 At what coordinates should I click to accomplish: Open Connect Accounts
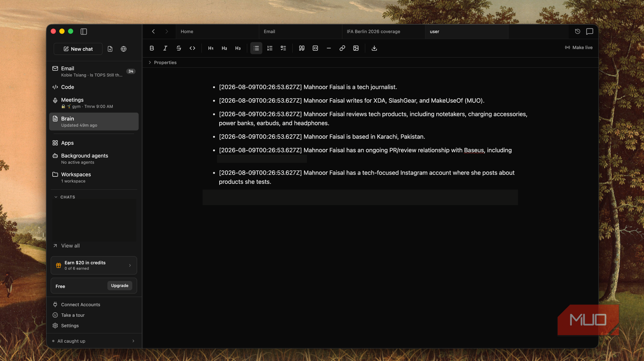(76, 304)
